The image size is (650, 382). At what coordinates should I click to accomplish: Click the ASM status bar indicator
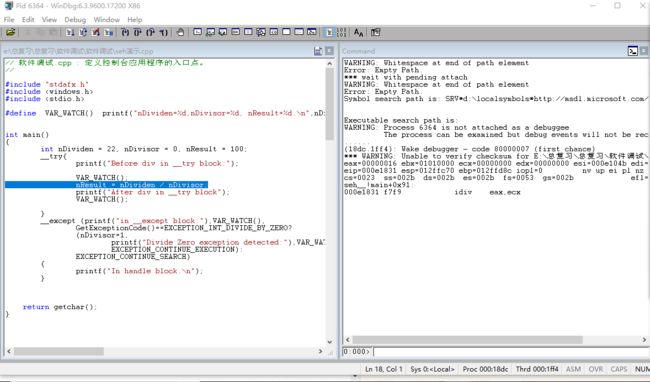[x=573, y=369]
